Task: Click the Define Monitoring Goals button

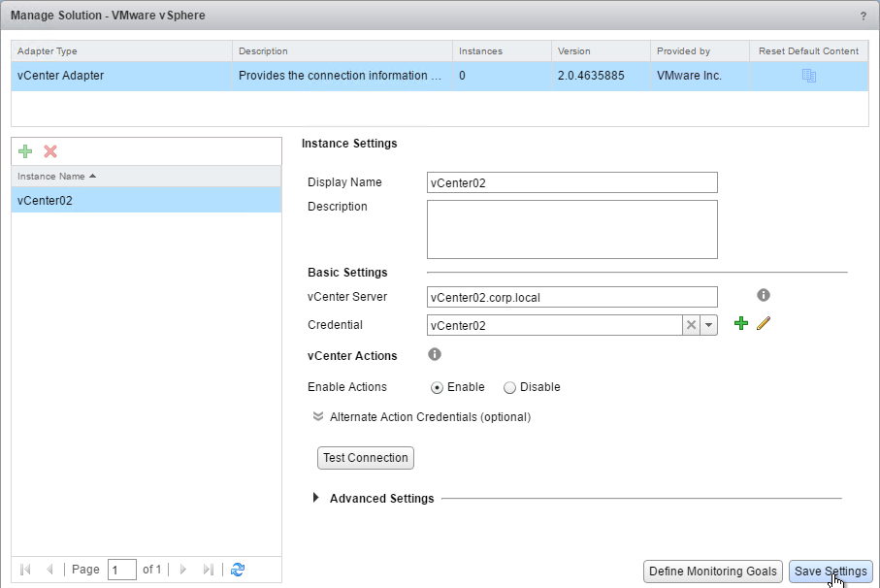Action: click(713, 572)
